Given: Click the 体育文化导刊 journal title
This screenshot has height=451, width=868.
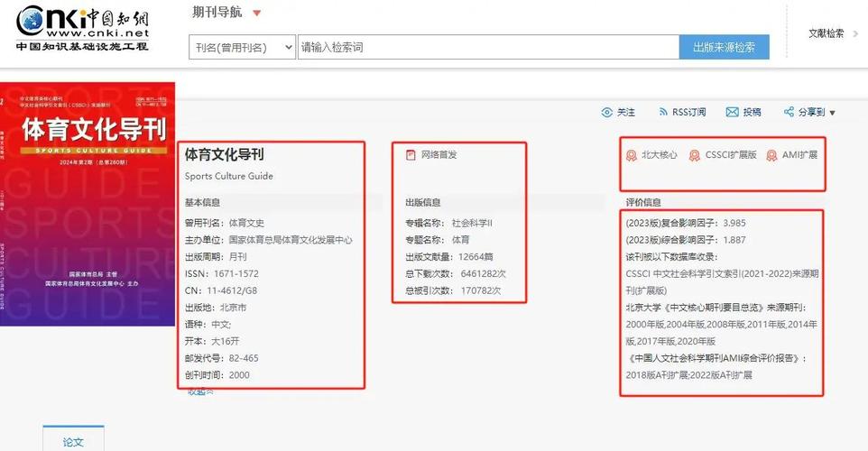Looking at the screenshot, I should [224, 154].
